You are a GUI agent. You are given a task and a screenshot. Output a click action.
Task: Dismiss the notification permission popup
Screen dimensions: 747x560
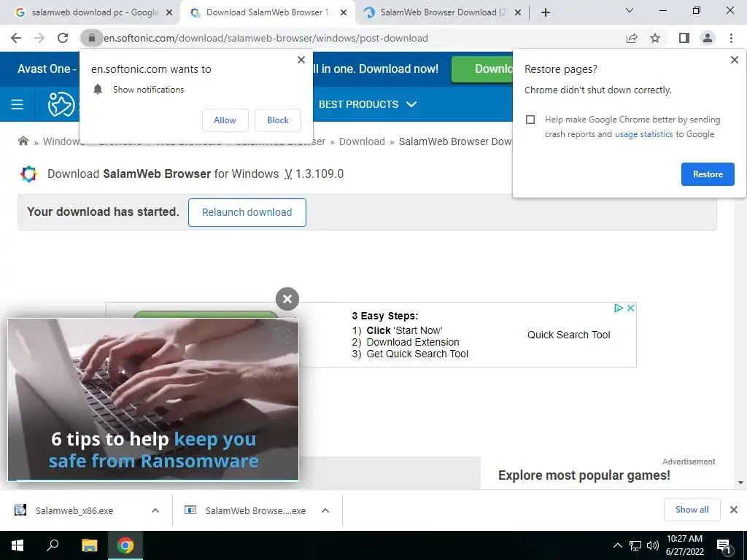pos(301,60)
